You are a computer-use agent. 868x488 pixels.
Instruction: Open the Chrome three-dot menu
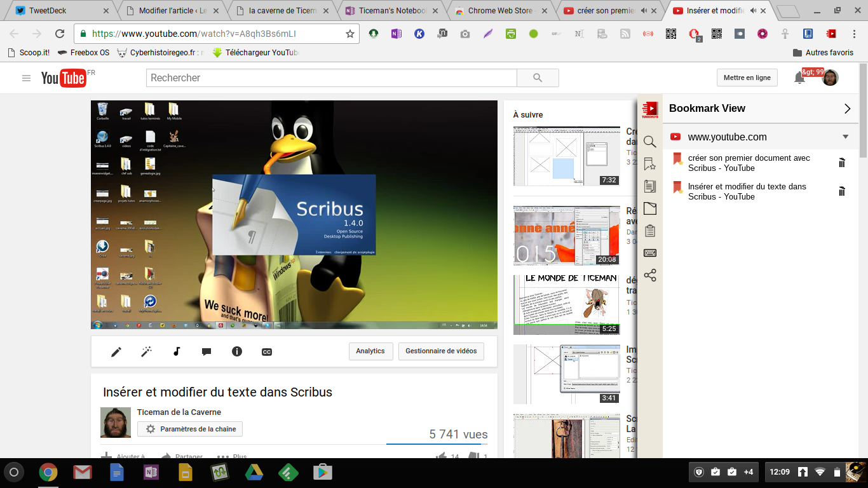click(x=854, y=34)
